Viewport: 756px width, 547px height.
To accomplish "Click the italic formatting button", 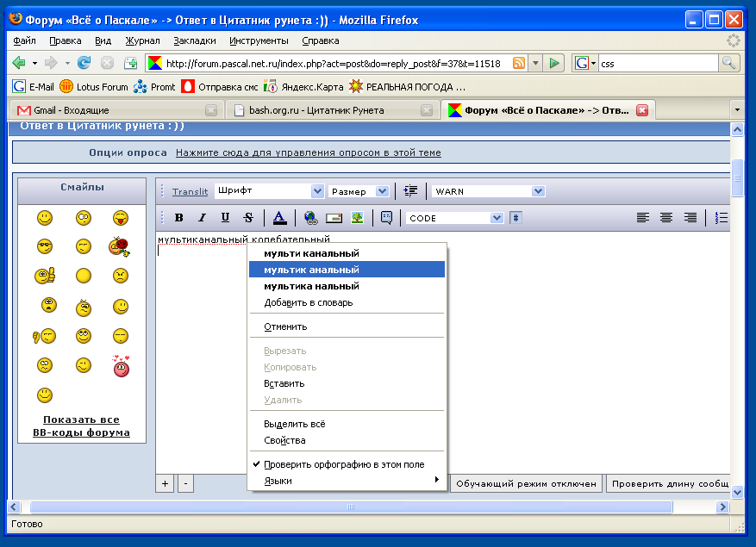I will coord(202,218).
